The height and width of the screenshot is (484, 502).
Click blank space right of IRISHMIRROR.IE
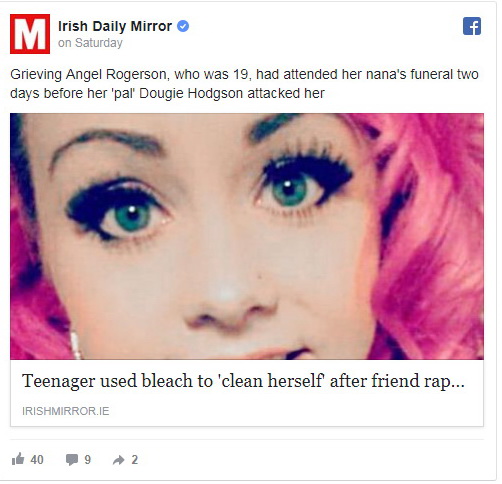(293, 411)
